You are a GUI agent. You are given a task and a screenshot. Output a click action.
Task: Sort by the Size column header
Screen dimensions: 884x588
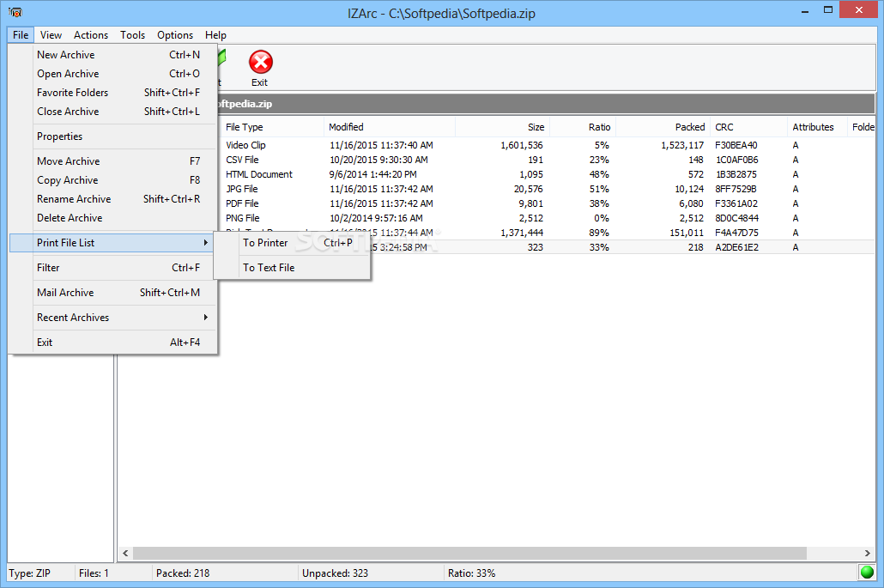(x=502, y=127)
